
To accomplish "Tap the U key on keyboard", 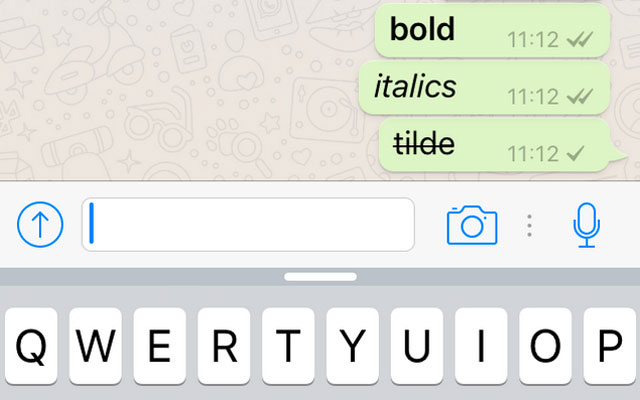I will pos(417,346).
